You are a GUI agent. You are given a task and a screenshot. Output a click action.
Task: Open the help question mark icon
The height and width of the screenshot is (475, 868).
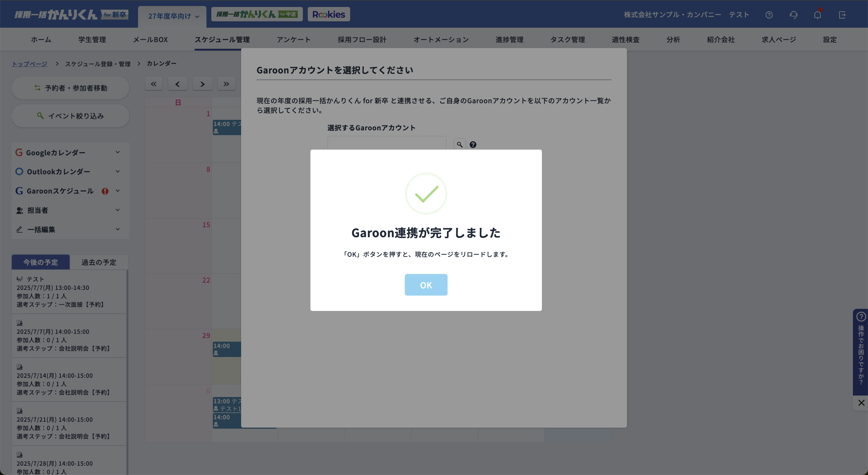click(769, 15)
